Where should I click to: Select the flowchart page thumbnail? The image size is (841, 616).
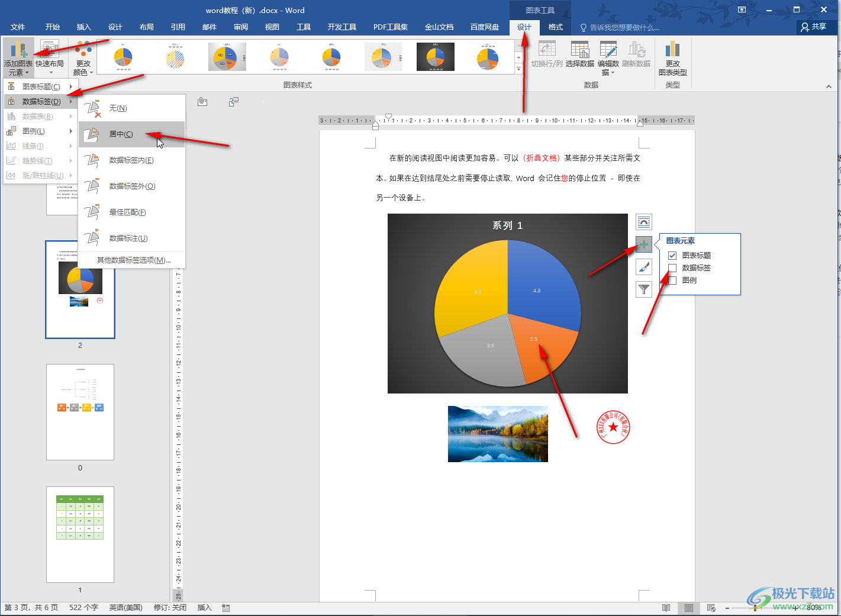pos(80,412)
